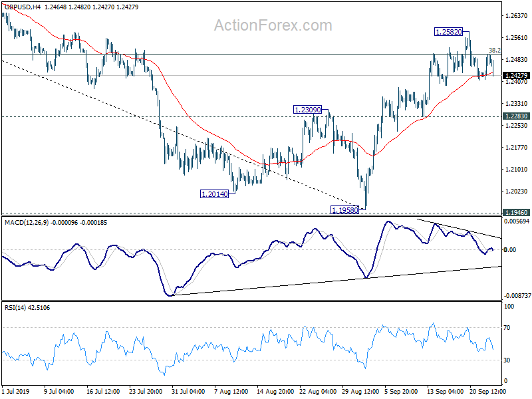Click the 7 Aug 12:00 time label

[231, 391]
